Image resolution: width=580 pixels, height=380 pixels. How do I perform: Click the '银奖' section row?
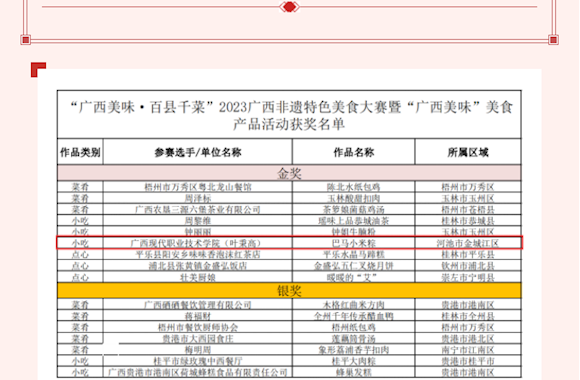289,291
